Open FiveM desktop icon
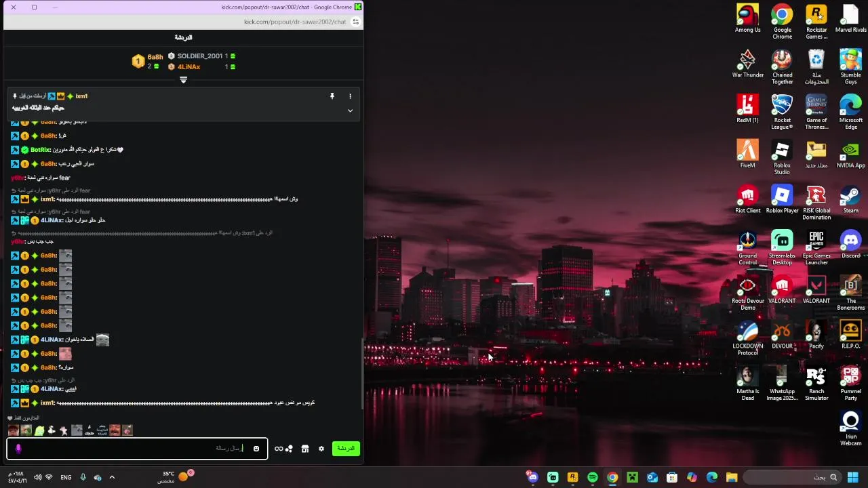 pyautogui.click(x=748, y=155)
